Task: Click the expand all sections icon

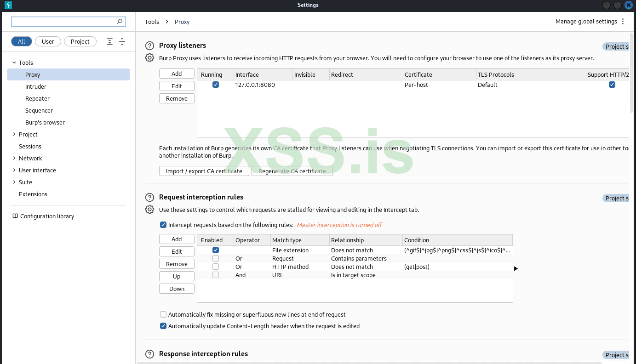Action: [x=109, y=41]
